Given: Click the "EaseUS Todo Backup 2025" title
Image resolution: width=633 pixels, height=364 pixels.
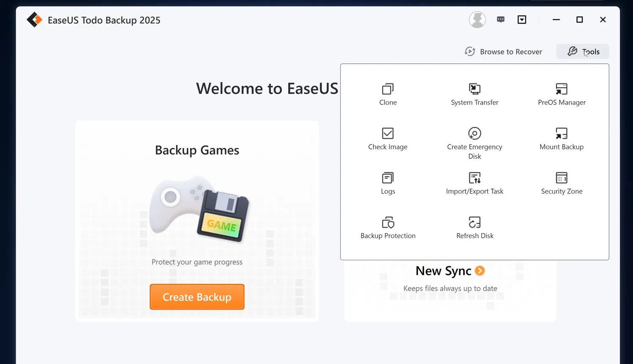Looking at the screenshot, I should pyautogui.click(x=104, y=20).
